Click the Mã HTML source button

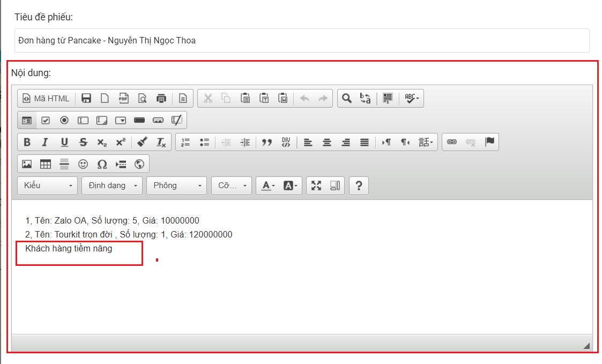point(46,98)
